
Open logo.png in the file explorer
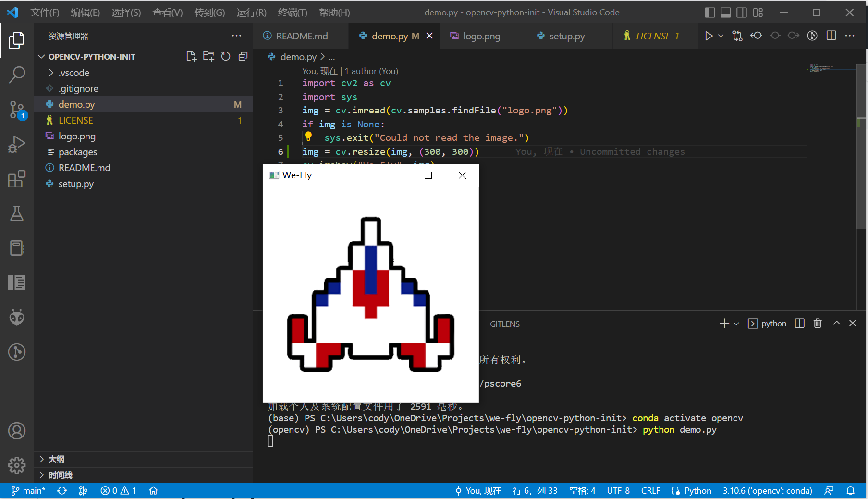coord(77,136)
